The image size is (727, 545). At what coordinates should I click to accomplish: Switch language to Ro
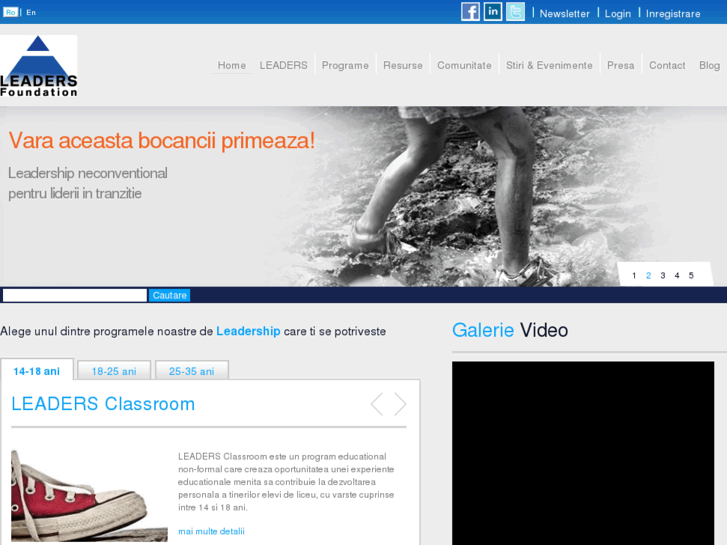pos(10,12)
